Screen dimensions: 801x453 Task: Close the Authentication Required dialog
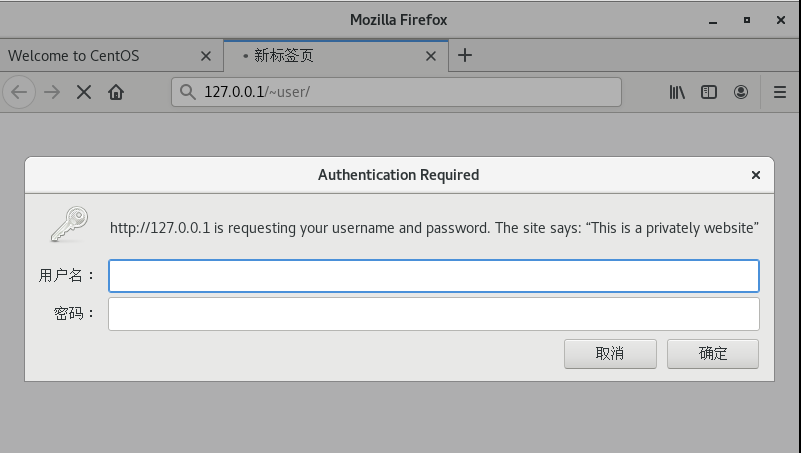tap(756, 175)
